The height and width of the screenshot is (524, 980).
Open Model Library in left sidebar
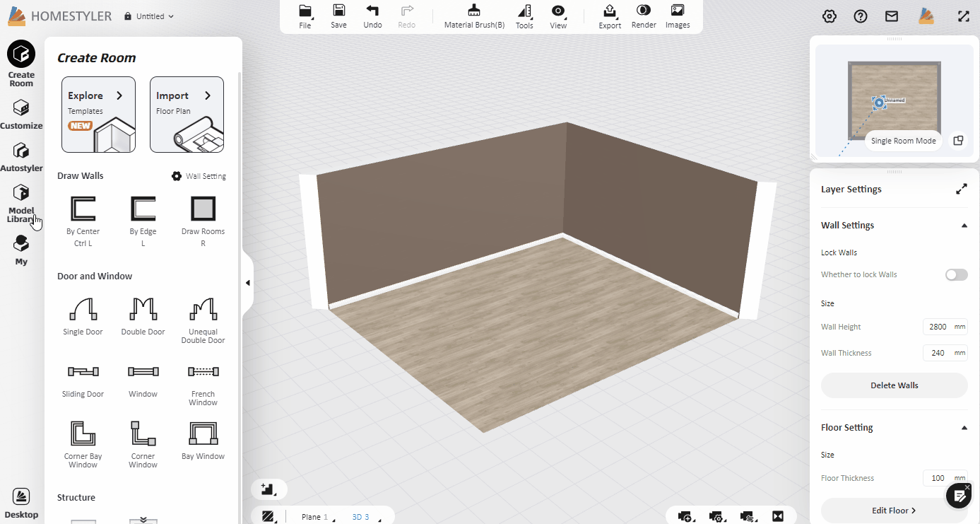21,202
